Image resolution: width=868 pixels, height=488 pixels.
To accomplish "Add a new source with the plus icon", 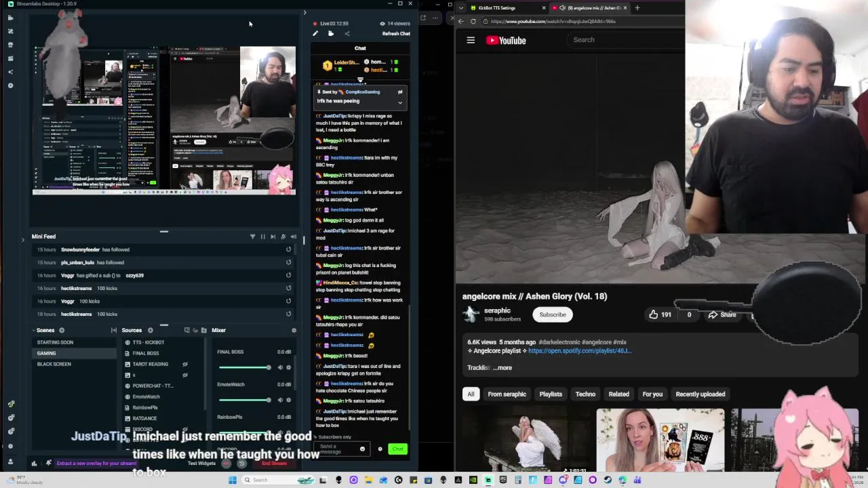I will point(151,330).
